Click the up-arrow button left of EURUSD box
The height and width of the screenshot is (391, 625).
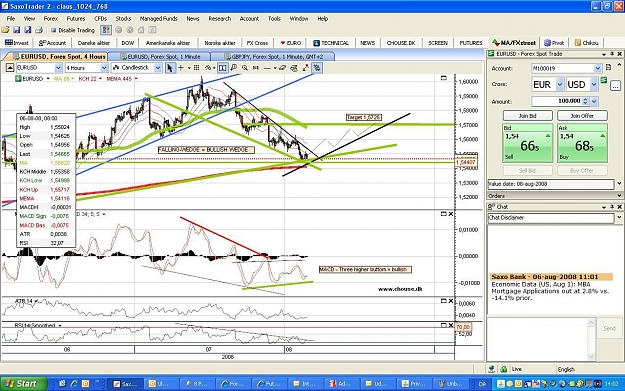(x=10, y=68)
